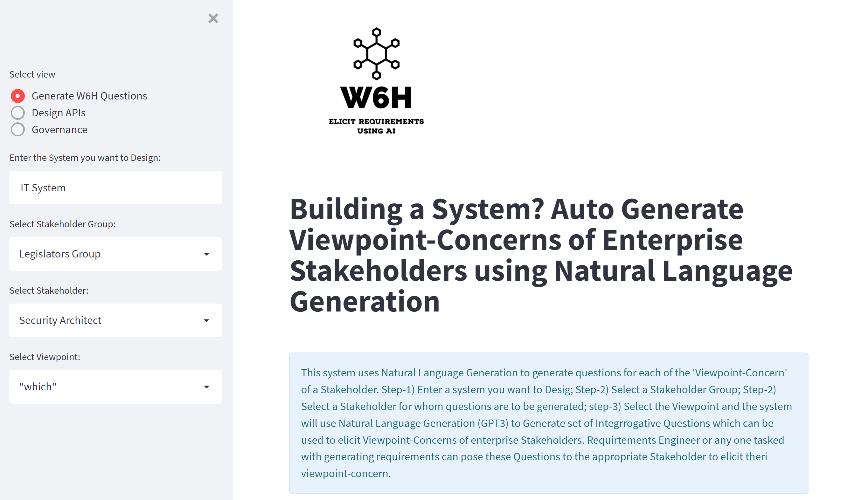Select the Generate W6H Questions view

point(17,96)
